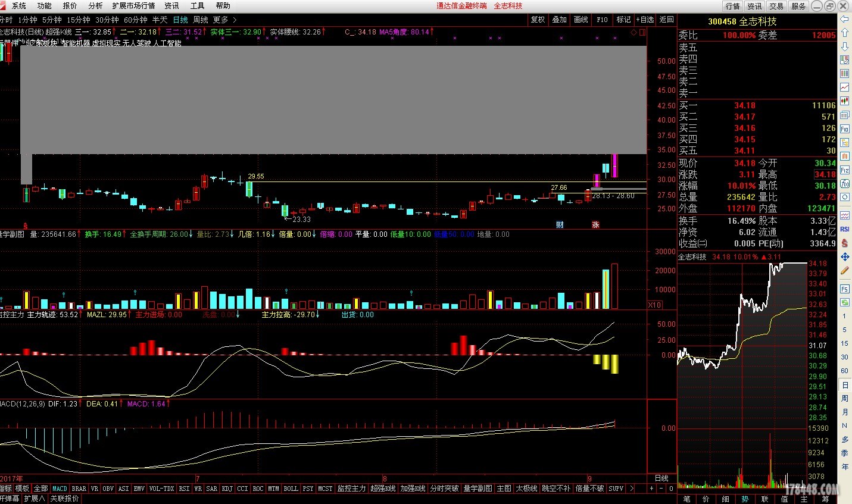The height and width of the screenshot is (504, 852).
Task: Select the 周 weekly period in right sidebar
Action: tap(844, 399)
